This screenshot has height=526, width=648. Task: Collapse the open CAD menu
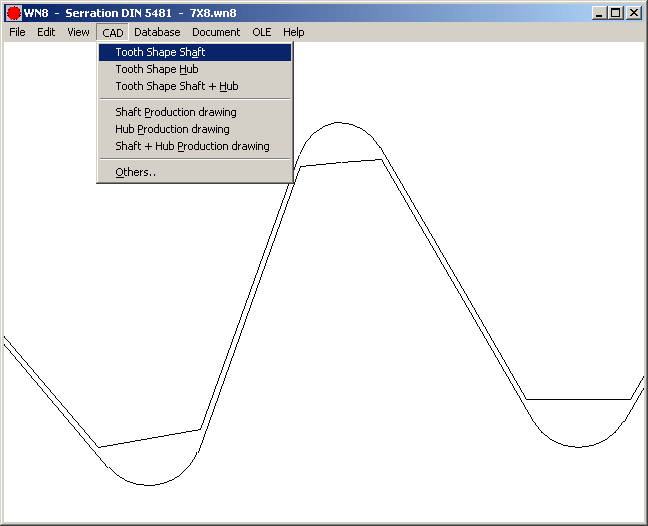pos(112,32)
